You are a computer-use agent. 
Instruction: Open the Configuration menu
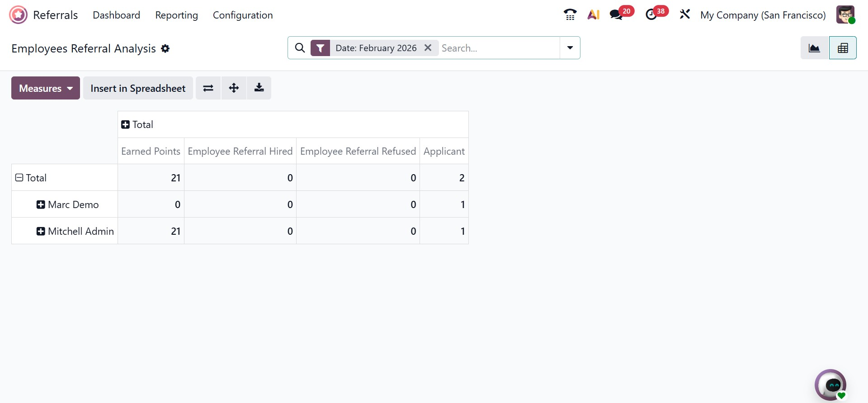pos(243,15)
